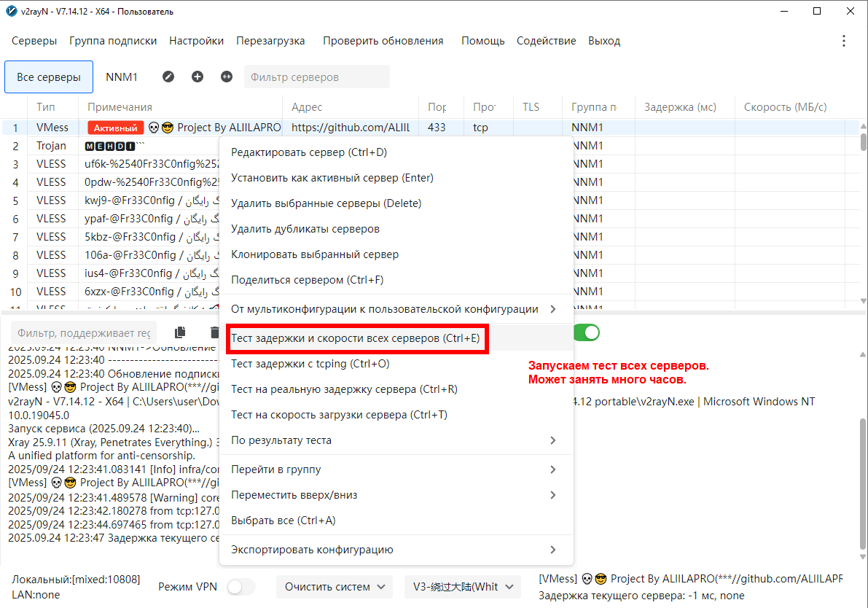
Task: Open the Очистить систем proxy dropdown
Action: click(x=335, y=587)
